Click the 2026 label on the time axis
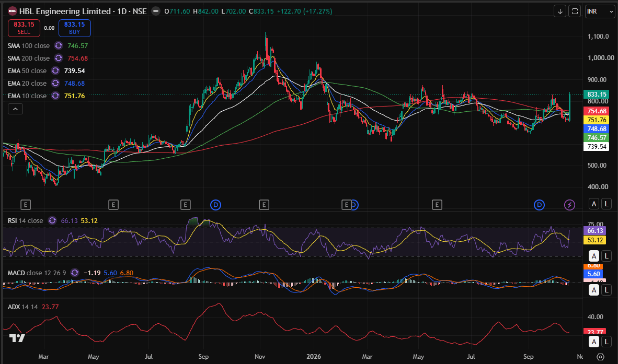618x364 pixels. point(314,357)
